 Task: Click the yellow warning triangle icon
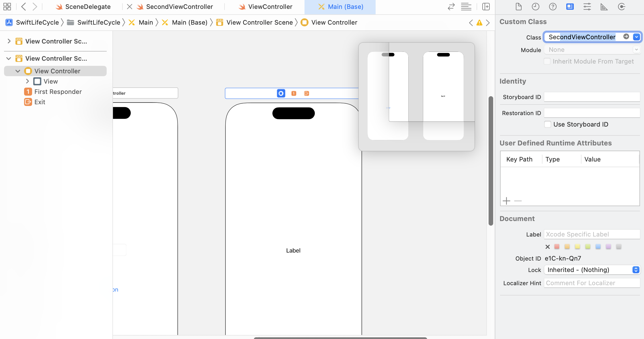[x=479, y=23]
